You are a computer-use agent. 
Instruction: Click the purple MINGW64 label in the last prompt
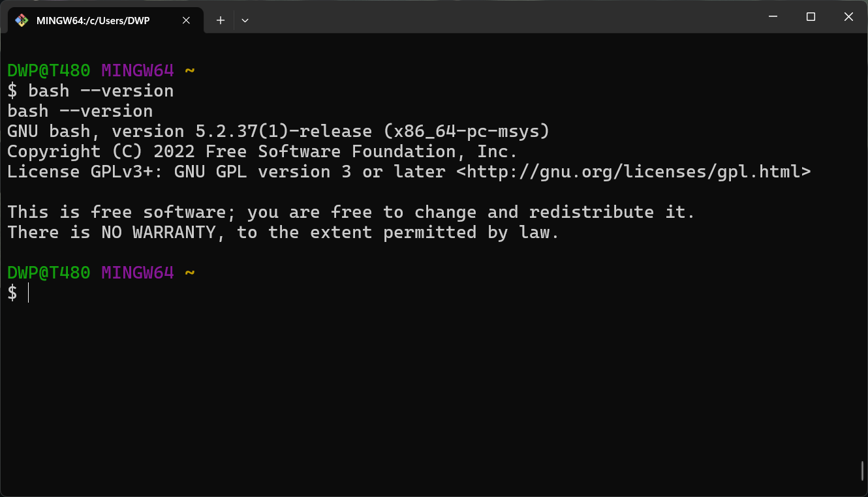(138, 273)
